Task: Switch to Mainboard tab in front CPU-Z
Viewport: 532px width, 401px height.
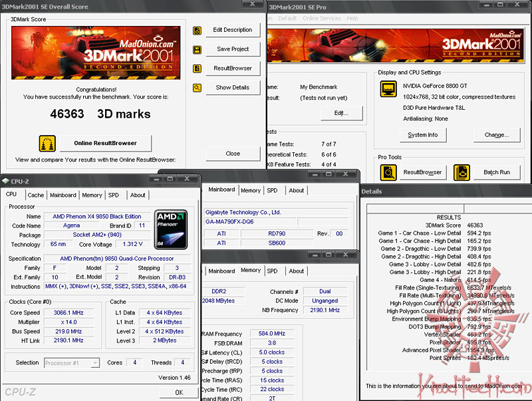Action: pos(63,195)
